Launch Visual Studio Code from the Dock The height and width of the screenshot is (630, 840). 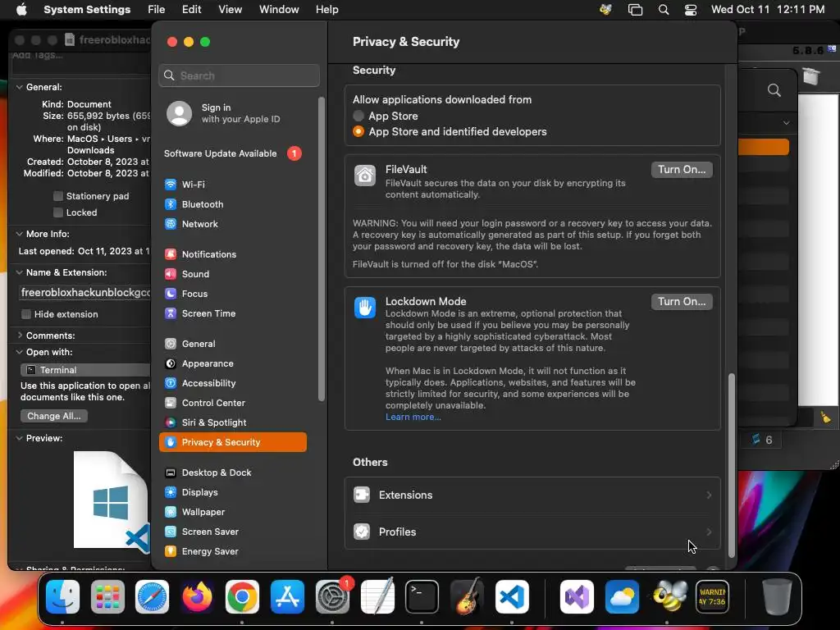(512, 597)
